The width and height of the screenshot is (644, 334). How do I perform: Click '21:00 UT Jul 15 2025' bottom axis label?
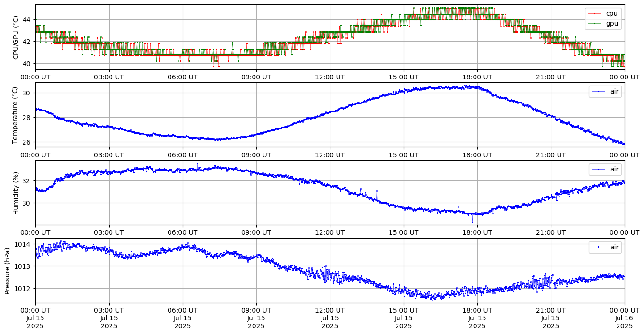point(551,318)
